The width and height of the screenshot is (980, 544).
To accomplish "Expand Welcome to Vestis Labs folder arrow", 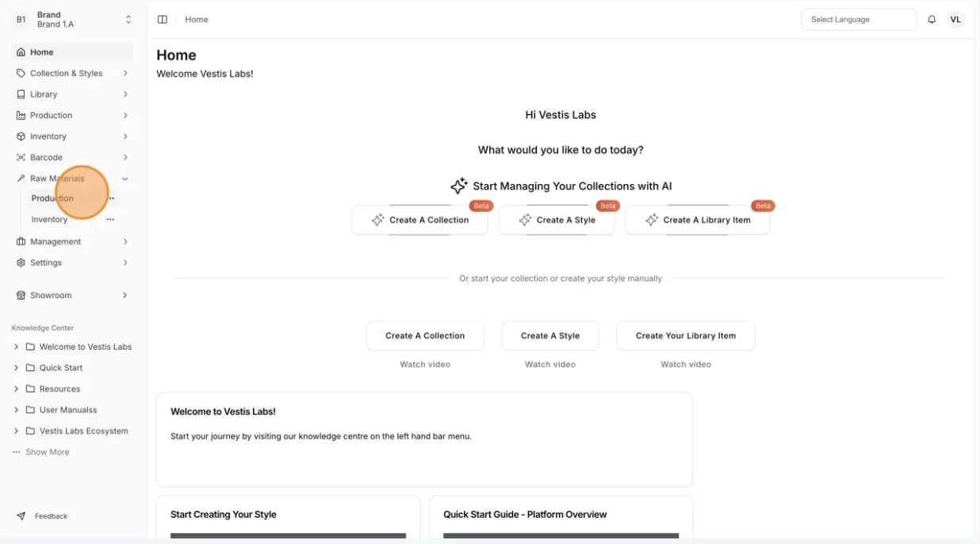I will pyautogui.click(x=16, y=347).
